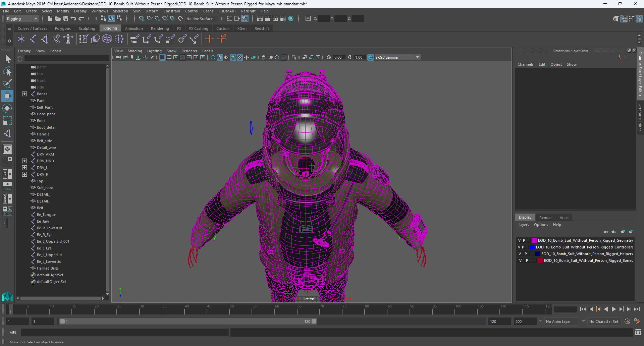644x346 pixels.
Task: Switch to the Render layer tab
Action: tap(545, 218)
